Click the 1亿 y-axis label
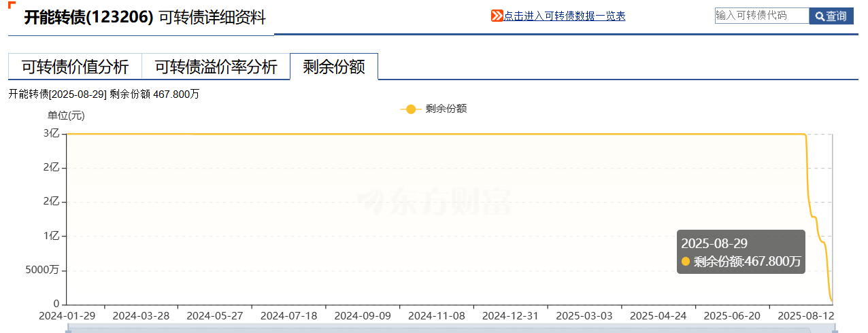 click(x=52, y=236)
